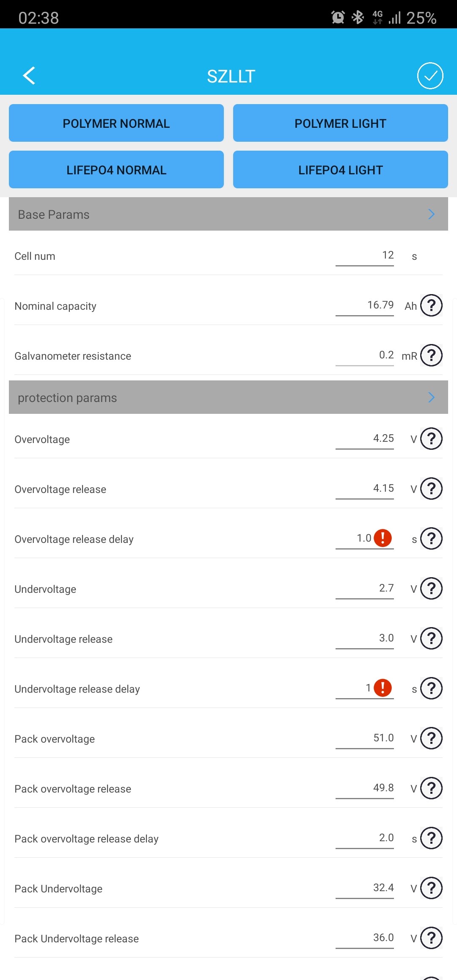
Task: Click red warning on Undervoltage release delay
Action: [x=383, y=688]
